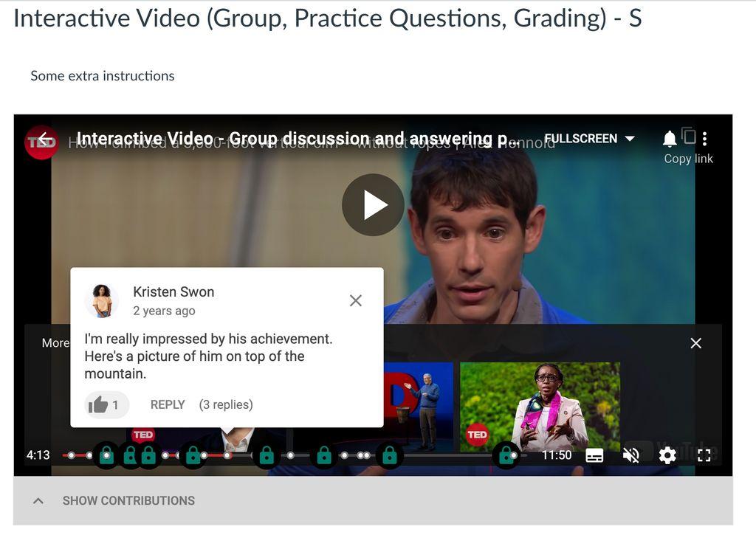Click the Copy link icon
756x535 pixels.
[689, 137]
